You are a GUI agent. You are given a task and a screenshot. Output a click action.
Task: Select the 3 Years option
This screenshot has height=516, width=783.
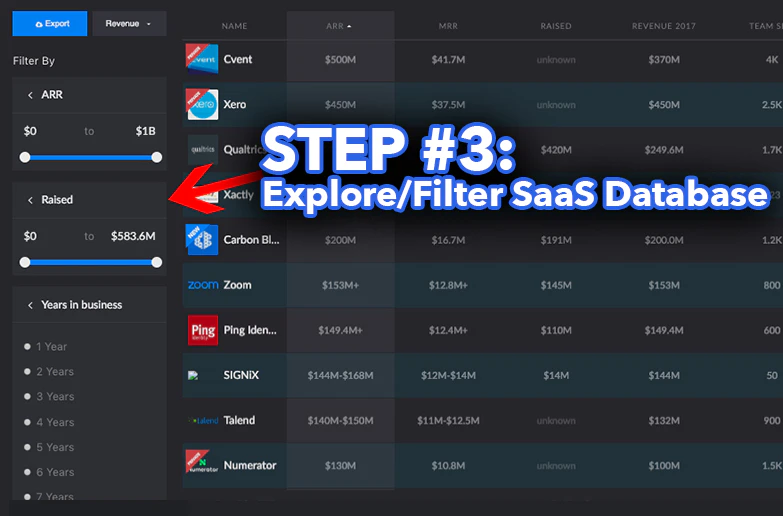tap(49, 397)
